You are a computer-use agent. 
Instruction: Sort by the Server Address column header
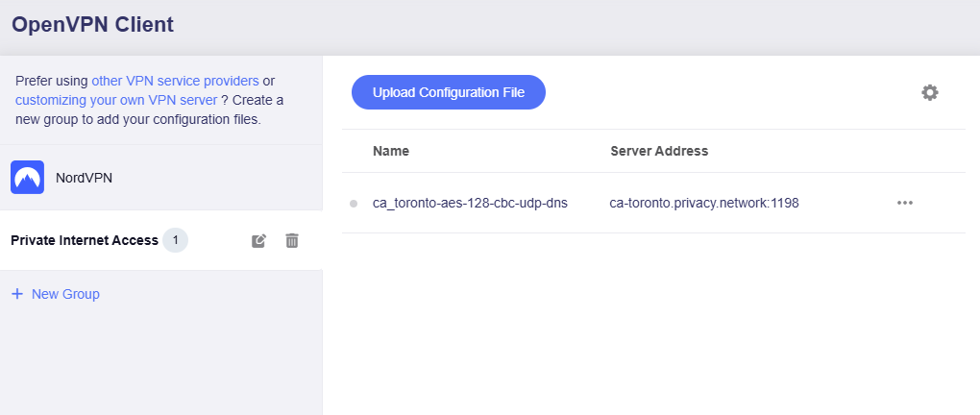point(658,151)
